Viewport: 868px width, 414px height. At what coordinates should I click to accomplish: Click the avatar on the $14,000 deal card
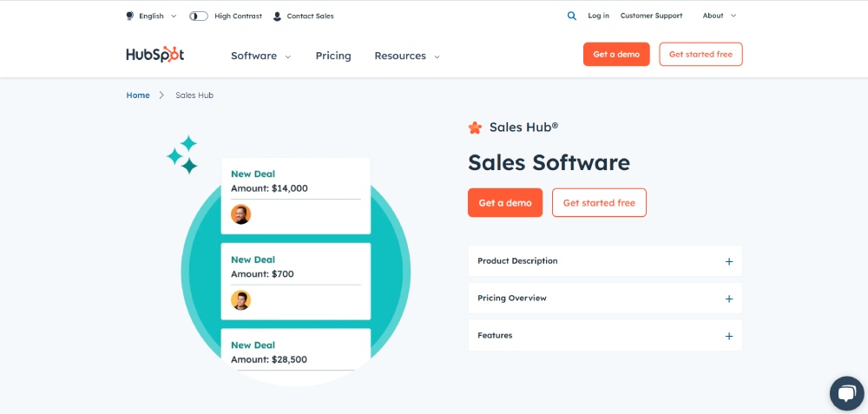click(x=240, y=214)
